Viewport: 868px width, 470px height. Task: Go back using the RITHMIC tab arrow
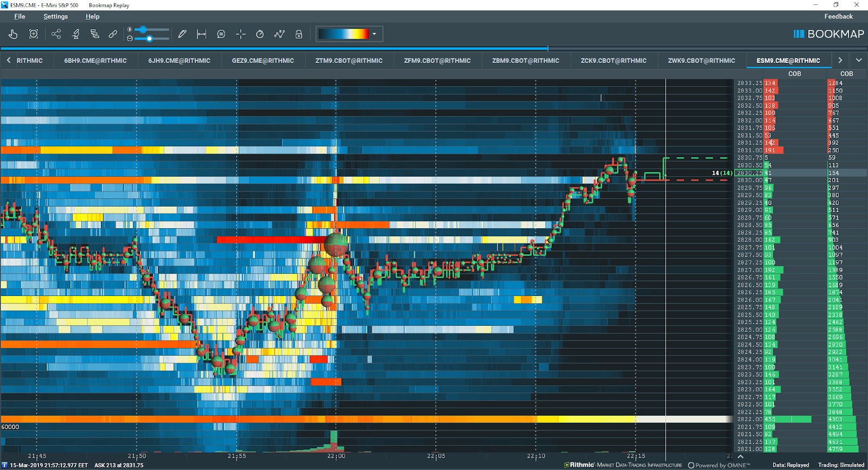click(9, 60)
